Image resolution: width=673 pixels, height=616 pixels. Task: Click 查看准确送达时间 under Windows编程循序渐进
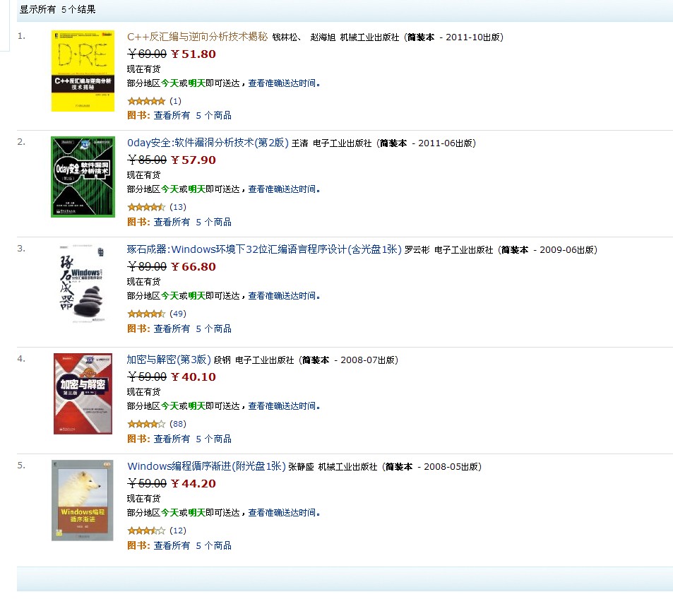(282, 513)
